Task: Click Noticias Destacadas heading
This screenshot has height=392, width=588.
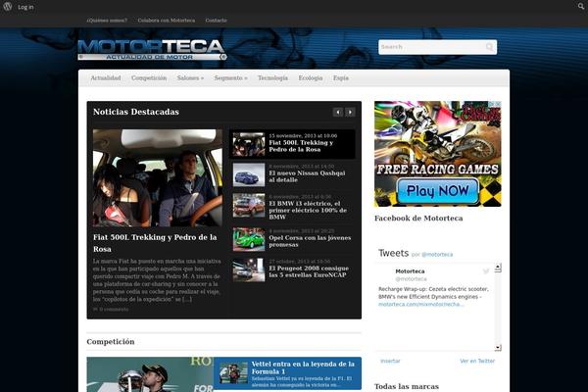Action: 136,112
